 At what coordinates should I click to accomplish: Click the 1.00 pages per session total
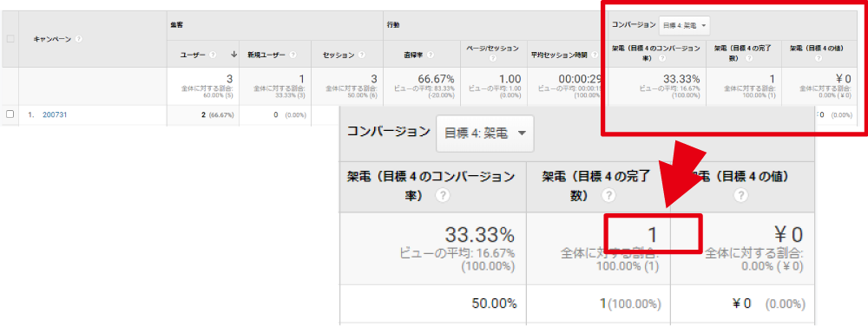click(509, 80)
